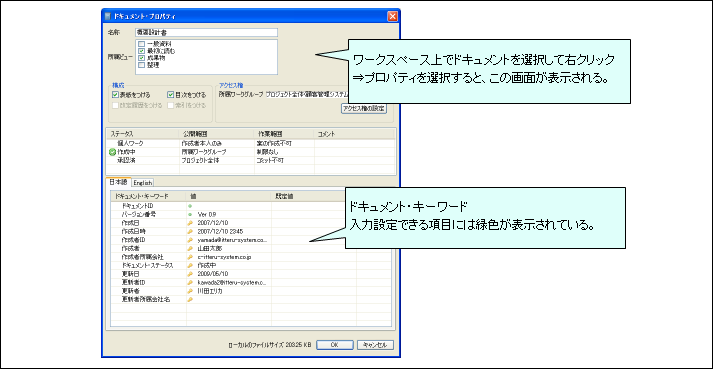Enable the 一般資料 view checkbox
Screen dimensions: 714x370
click(x=142, y=44)
